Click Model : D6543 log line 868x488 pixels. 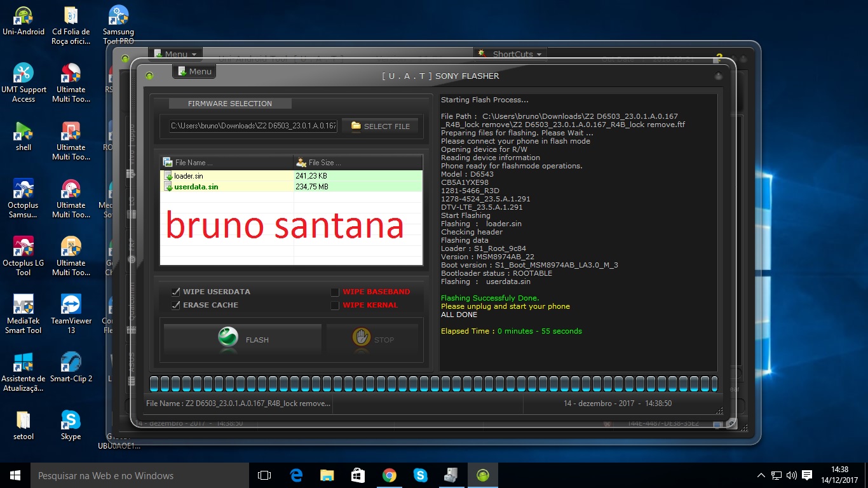coord(467,174)
